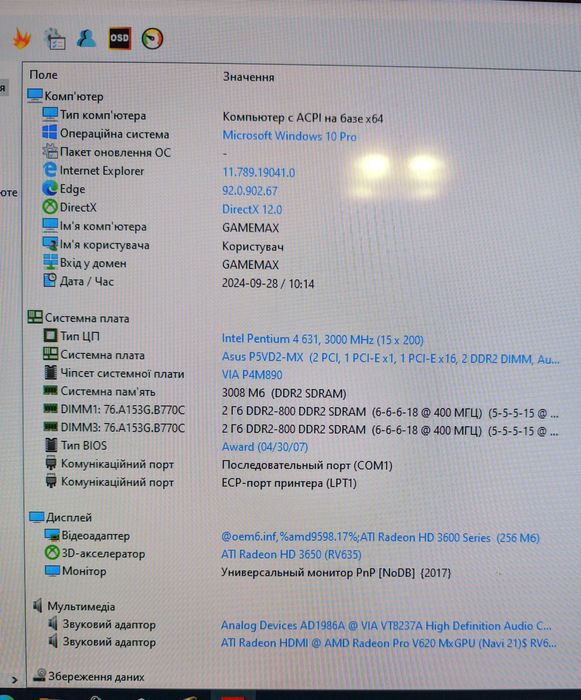Click the CPU icon beside Тип ЦП
The height and width of the screenshot is (700, 581).
click(x=50, y=335)
